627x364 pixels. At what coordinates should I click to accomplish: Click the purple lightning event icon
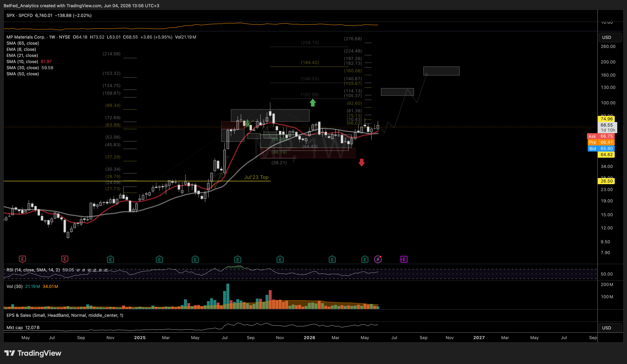[378, 259]
